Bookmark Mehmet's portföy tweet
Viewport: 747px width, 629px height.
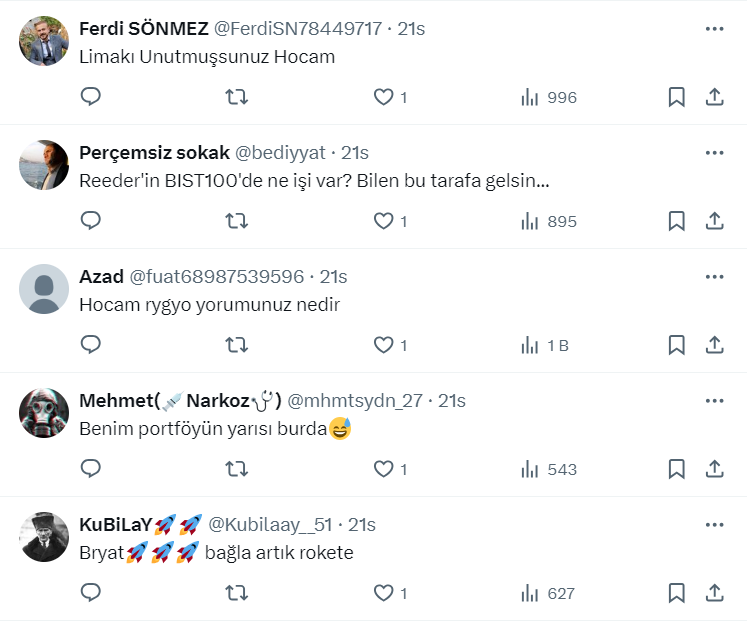coord(676,469)
